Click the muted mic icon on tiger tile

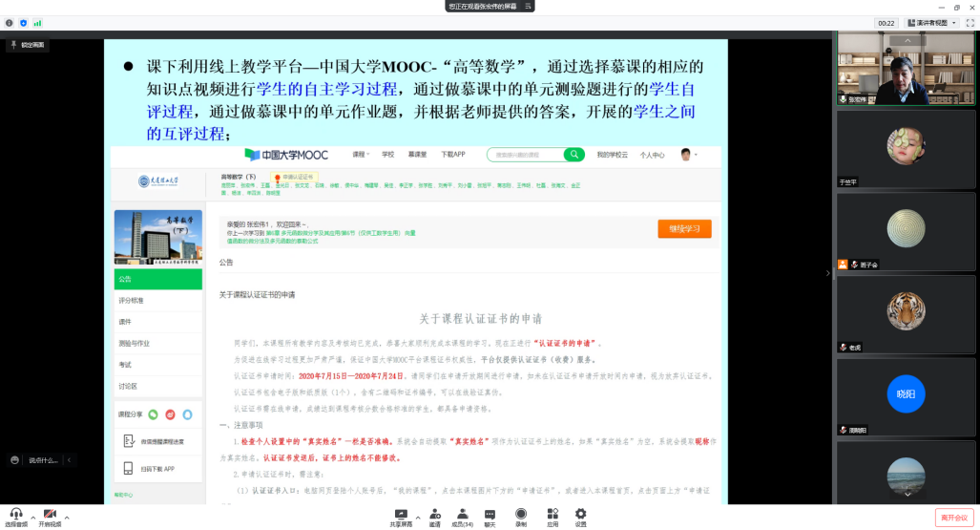[x=844, y=348]
